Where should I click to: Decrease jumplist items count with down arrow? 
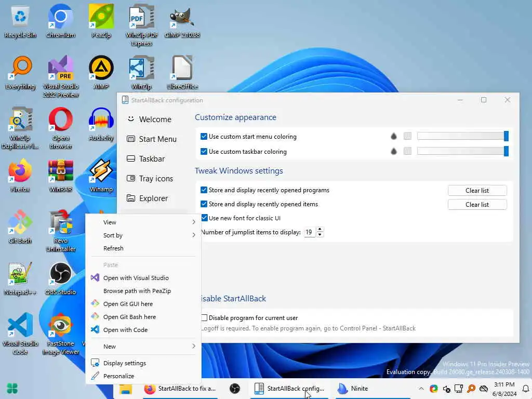[x=320, y=234]
